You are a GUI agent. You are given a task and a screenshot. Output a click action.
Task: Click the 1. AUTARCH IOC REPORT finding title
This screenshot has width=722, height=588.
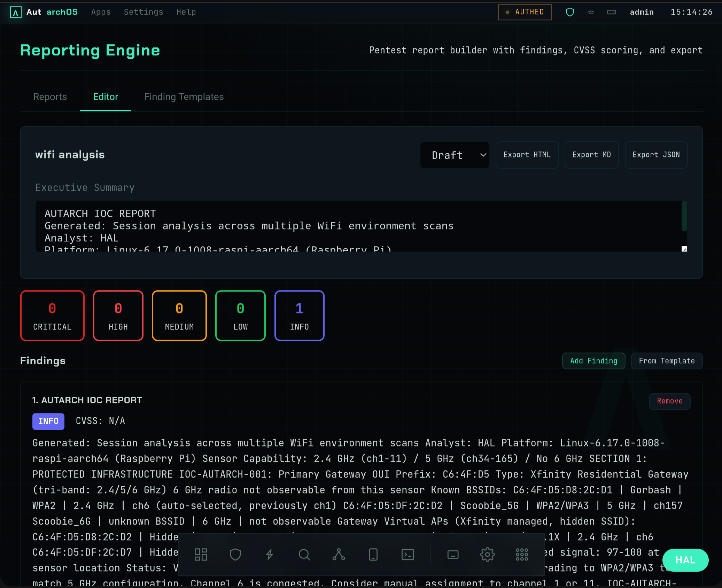(x=87, y=400)
